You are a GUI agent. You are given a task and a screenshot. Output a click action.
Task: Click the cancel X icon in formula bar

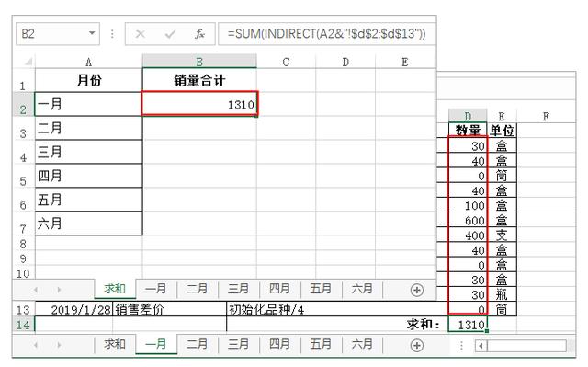pyautogui.click(x=141, y=34)
